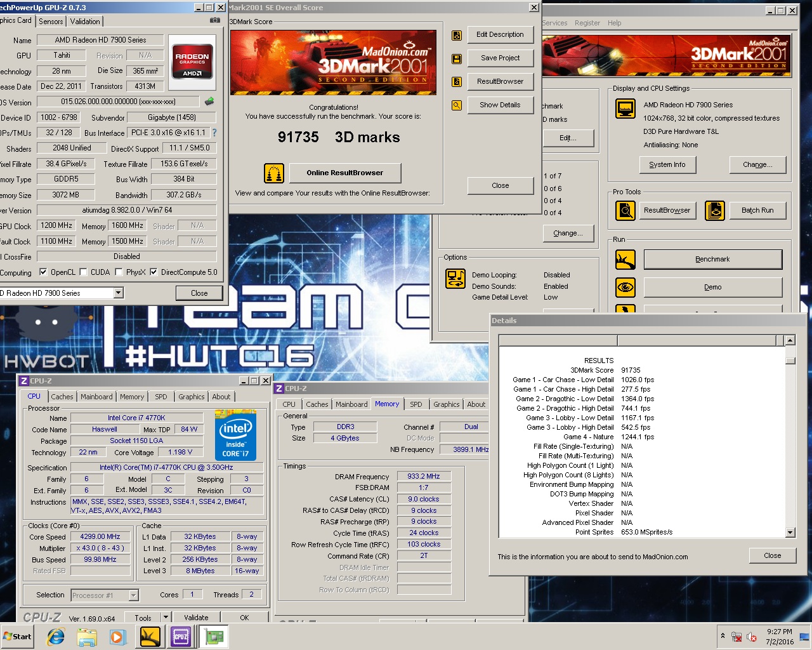This screenshot has width=812, height=650.
Task: Click the Radeon Graphics AMD logo
Action: (x=192, y=62)
